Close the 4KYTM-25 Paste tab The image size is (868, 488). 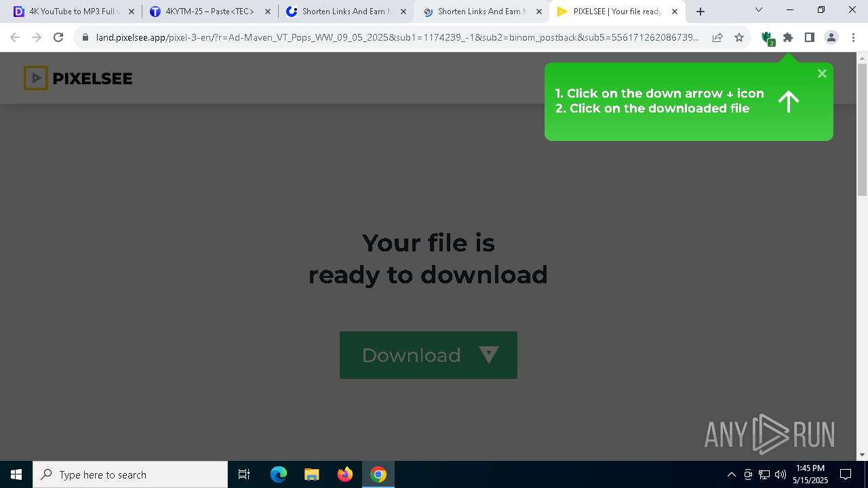[x=267, y=12]
